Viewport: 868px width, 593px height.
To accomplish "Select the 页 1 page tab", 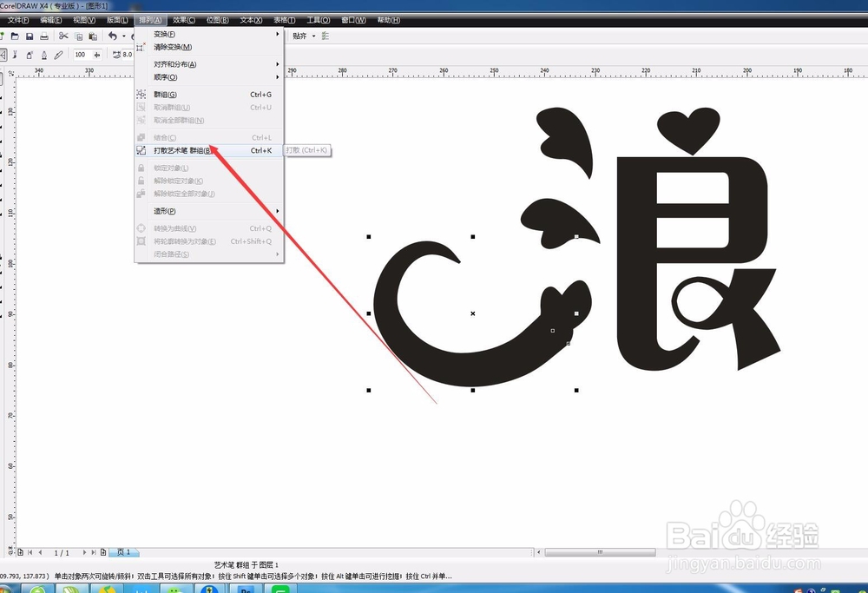I will coord(124,552).
